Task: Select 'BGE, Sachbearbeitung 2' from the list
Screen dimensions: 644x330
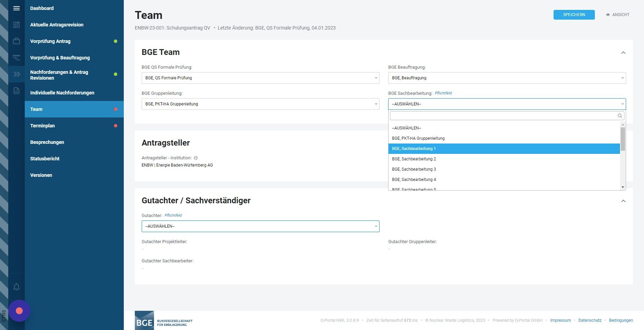Action: [414, 159]
